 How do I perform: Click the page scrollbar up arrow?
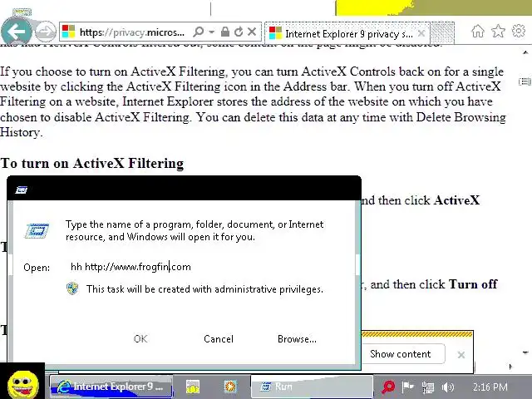(525, 52)
